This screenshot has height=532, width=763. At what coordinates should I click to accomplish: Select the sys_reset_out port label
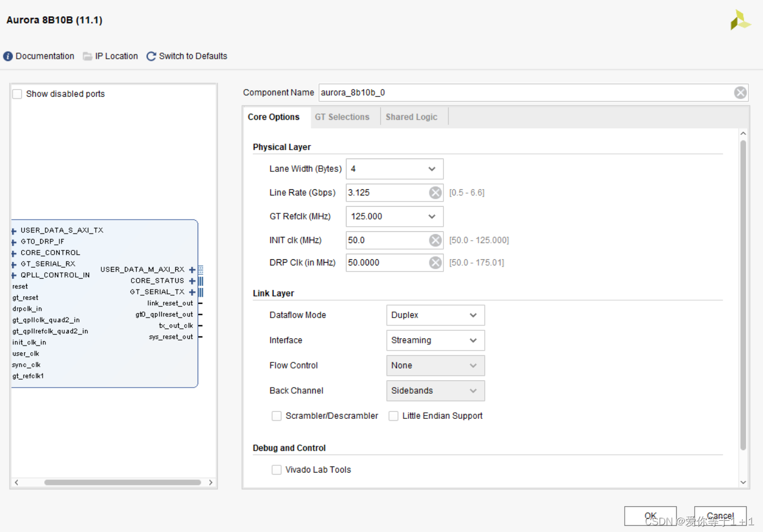tap(171, 337)
